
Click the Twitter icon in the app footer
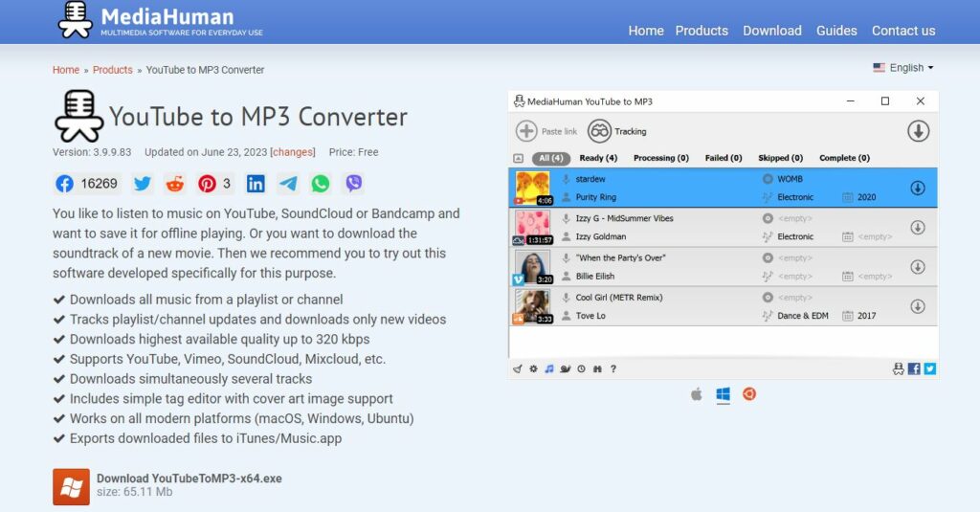coord(930,368)
